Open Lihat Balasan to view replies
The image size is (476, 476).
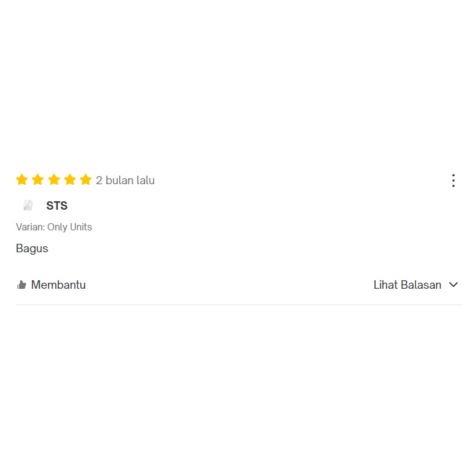pos(416,285)
